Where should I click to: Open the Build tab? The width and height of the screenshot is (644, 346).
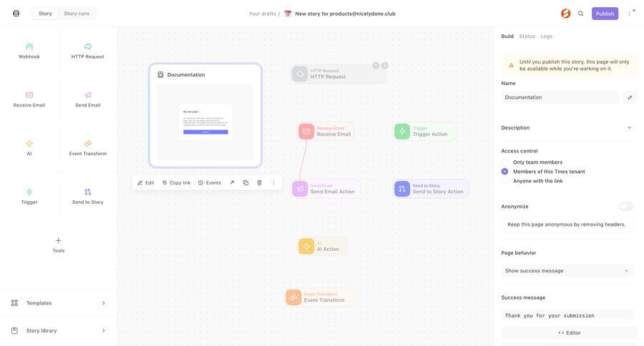click(507, 36)
